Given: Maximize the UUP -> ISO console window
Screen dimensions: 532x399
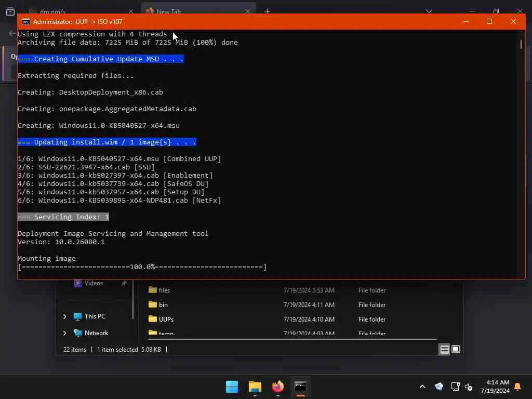Looking at the screenshot, I should 489,22.
